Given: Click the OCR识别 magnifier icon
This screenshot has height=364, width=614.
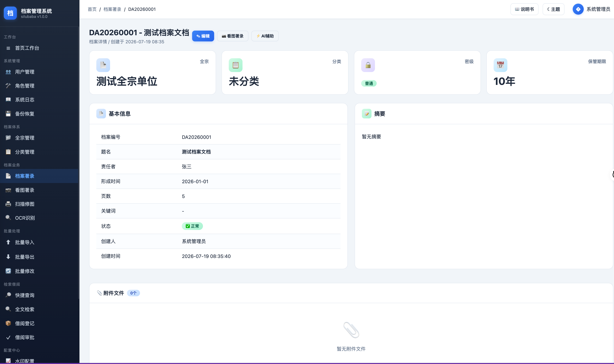Looking at the screenshot, I should click(8, 218).
